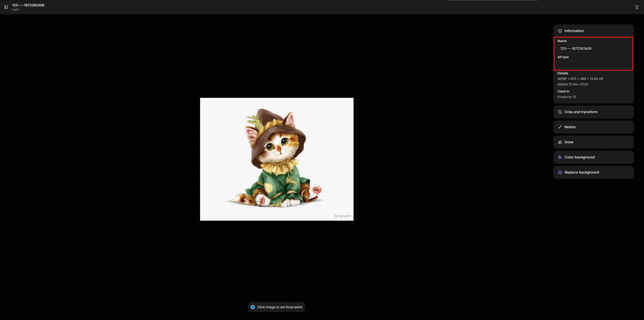Click the download icon at top right
The width and height of the screenshot is (644, 320).
[637, 7]
